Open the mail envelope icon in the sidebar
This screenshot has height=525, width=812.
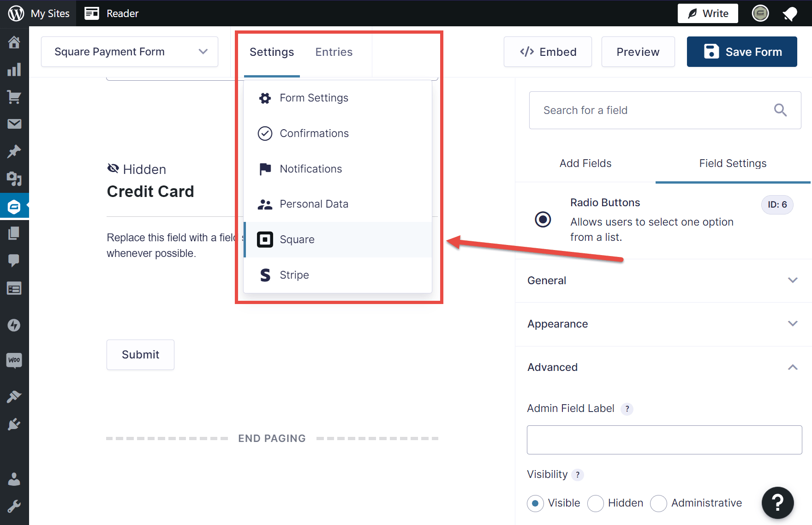pyautogui.click(x=14, y=124)
